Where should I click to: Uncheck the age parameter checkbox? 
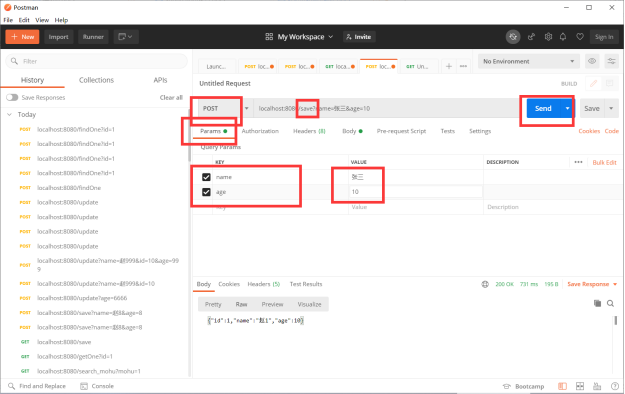(x=206, y=192)
